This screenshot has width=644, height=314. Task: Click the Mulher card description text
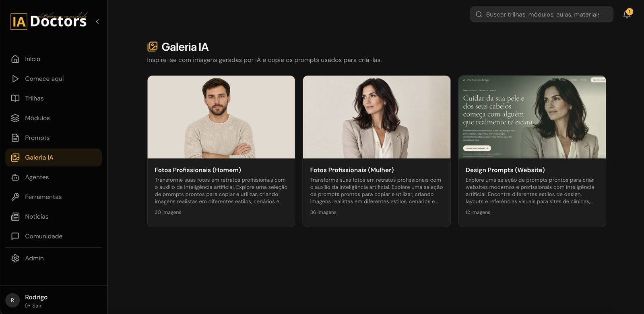376,191
